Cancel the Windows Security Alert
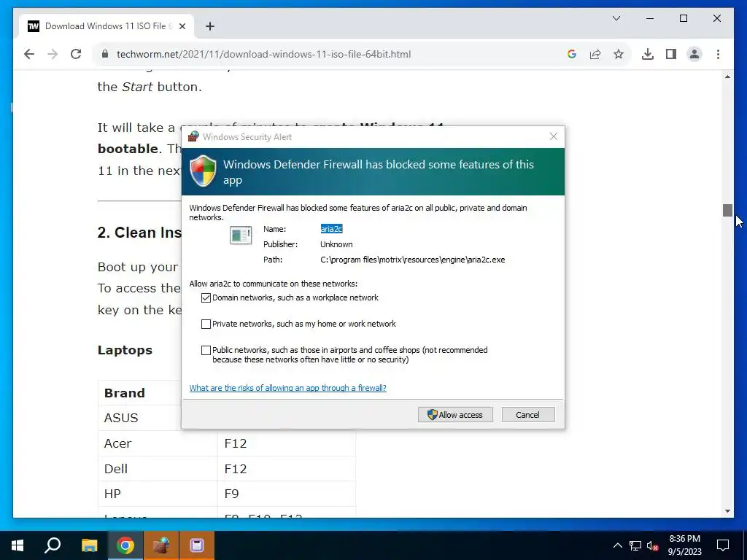The height and width of the screenshot is (560, 747). [528, 415]
